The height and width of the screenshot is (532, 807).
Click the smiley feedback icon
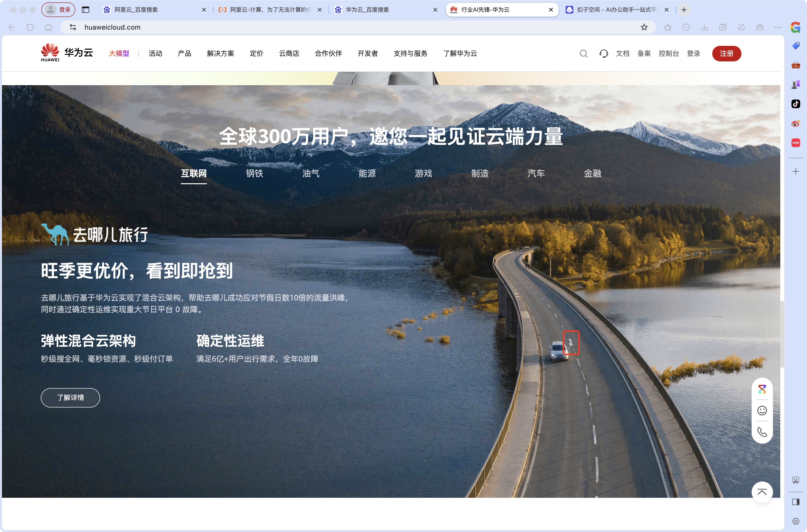(x=762, y=411)
